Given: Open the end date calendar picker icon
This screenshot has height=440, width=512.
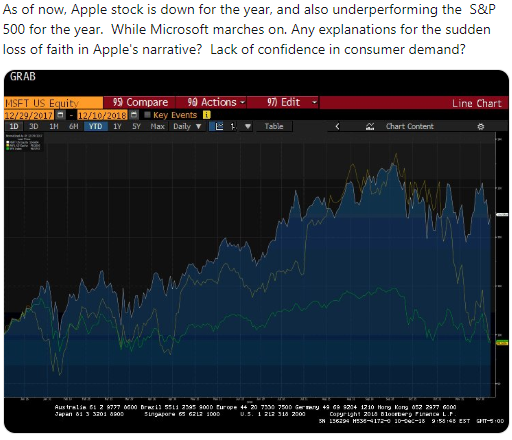Looking at the screenshot, I should click(x=133, y=115).
